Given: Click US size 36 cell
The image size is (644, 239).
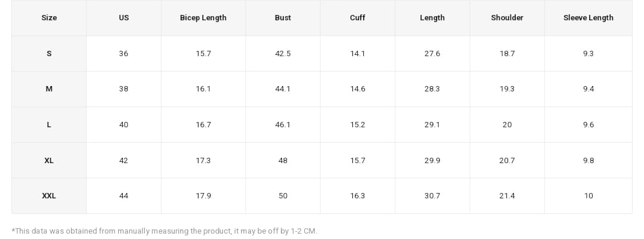Looking at the screenshot, I should 123,54.
